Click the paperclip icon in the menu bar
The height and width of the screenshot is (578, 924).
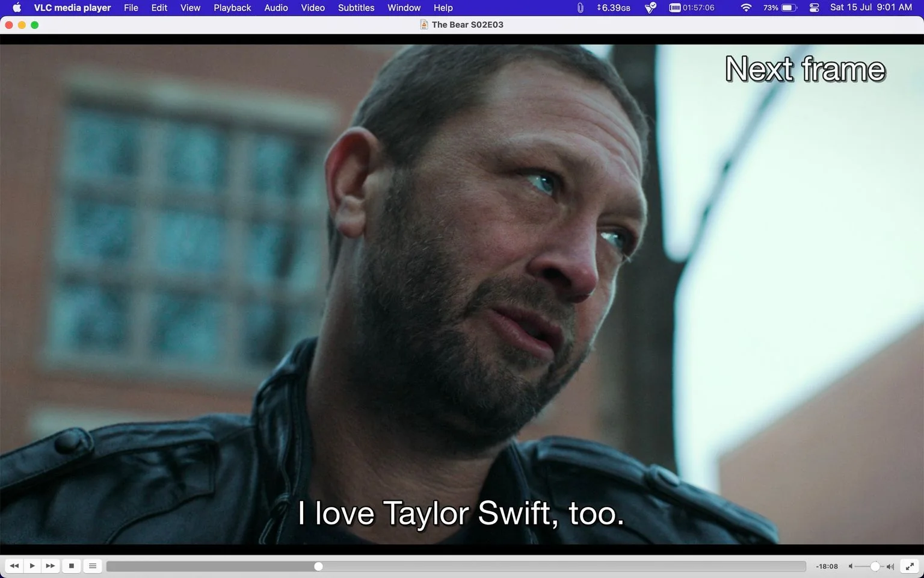point(580,8)
